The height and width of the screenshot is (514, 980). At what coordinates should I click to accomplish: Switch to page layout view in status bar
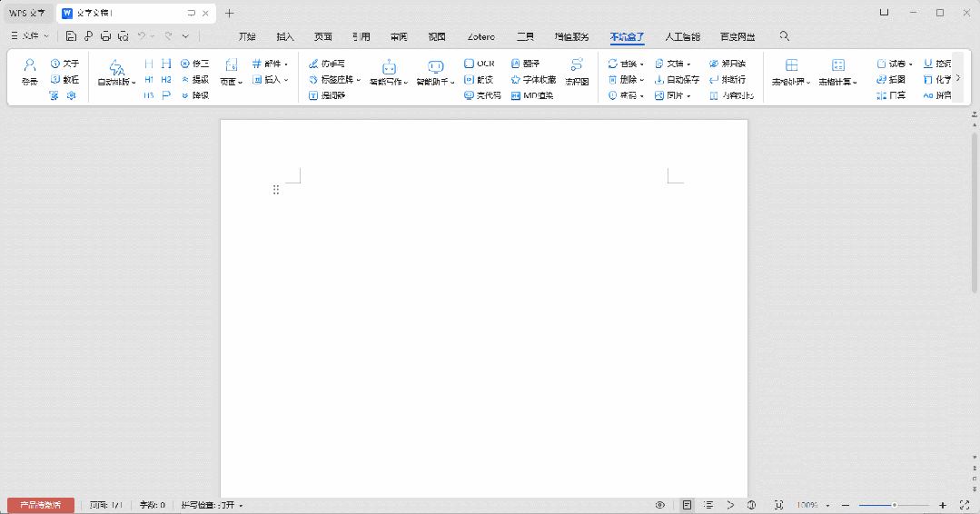(687, 505)
